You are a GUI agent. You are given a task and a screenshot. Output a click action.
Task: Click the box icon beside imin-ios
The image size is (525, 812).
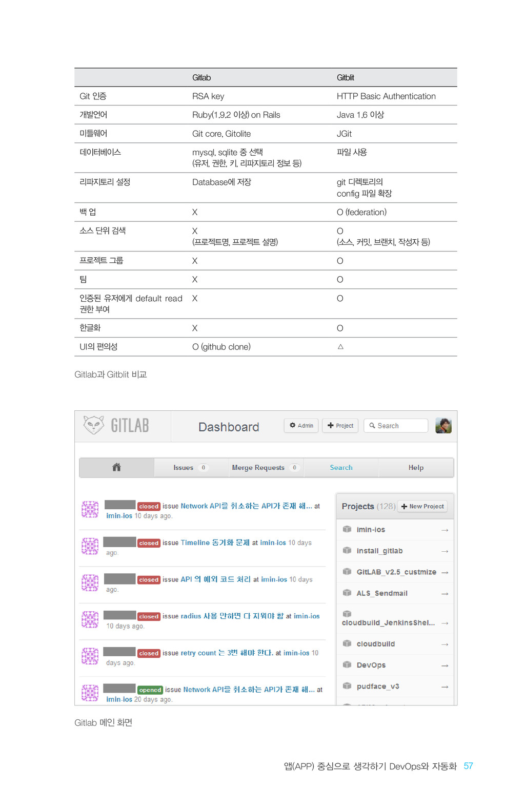pyautogui.click(x=347, y=529)
